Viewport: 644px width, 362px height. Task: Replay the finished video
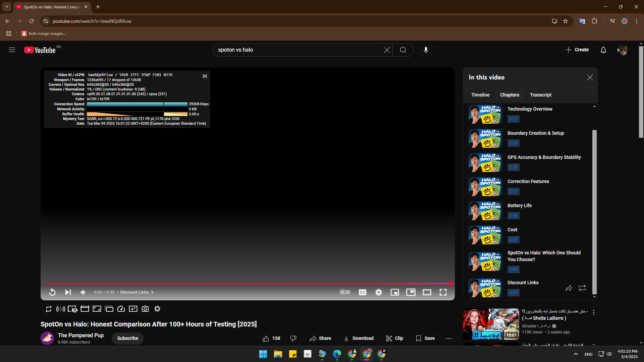tap(52, 292)
